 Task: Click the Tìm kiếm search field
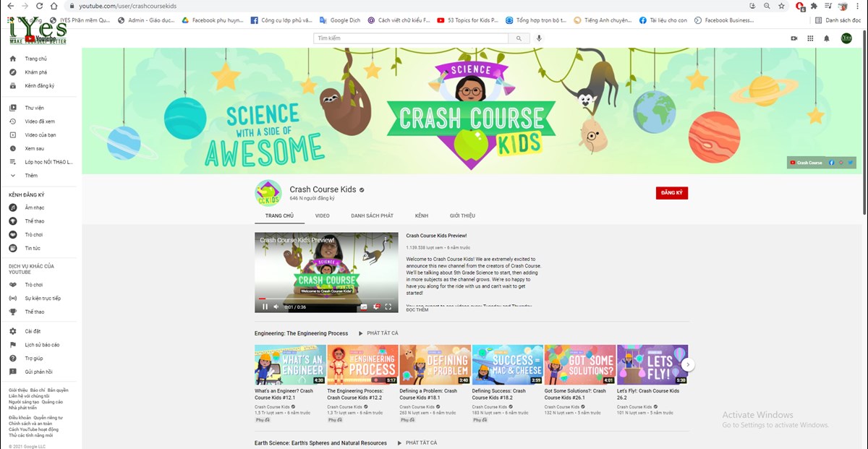[411, 38]
